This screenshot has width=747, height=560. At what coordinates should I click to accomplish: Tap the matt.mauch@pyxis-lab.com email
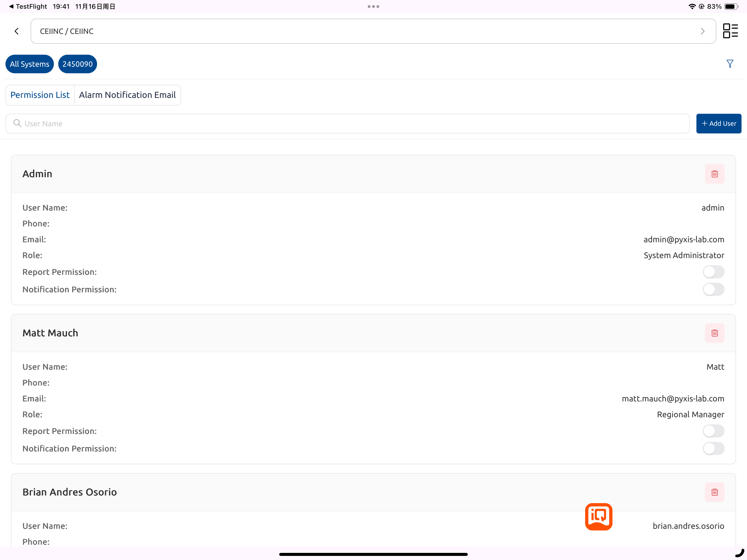point(673,399)
